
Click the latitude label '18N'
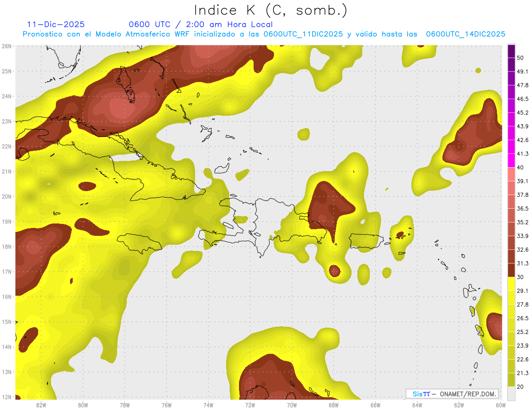(x=6, y=247)
